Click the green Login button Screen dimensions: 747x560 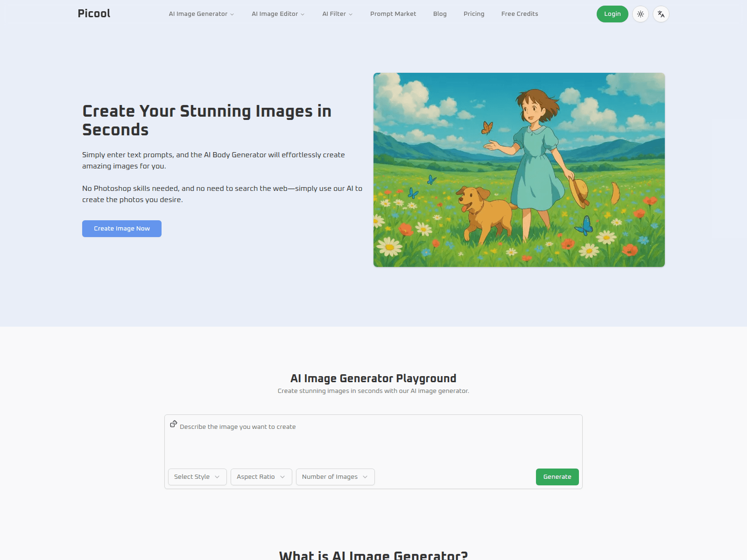pyautogui.click(x=612, y=14)
